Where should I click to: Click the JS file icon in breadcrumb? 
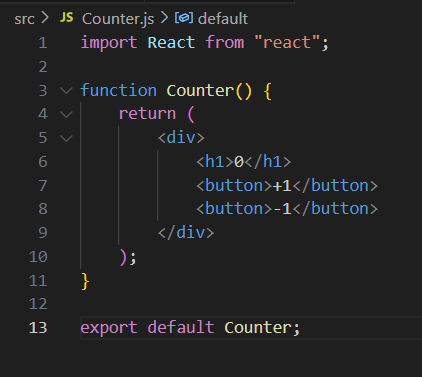point(67,18)
